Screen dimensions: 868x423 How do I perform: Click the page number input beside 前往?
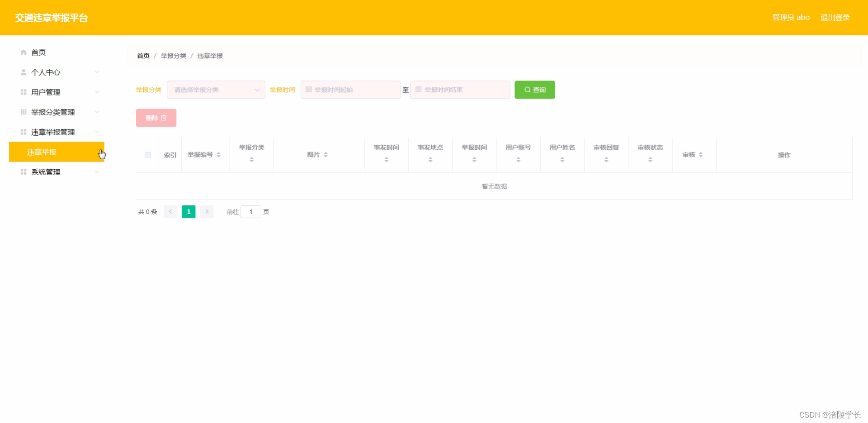click(x=250, y=211)
